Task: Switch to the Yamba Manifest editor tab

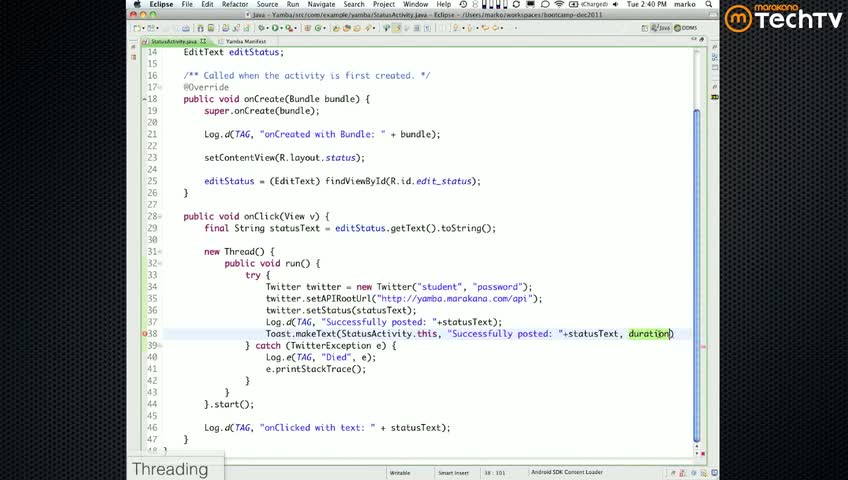Action: [245, 41]
